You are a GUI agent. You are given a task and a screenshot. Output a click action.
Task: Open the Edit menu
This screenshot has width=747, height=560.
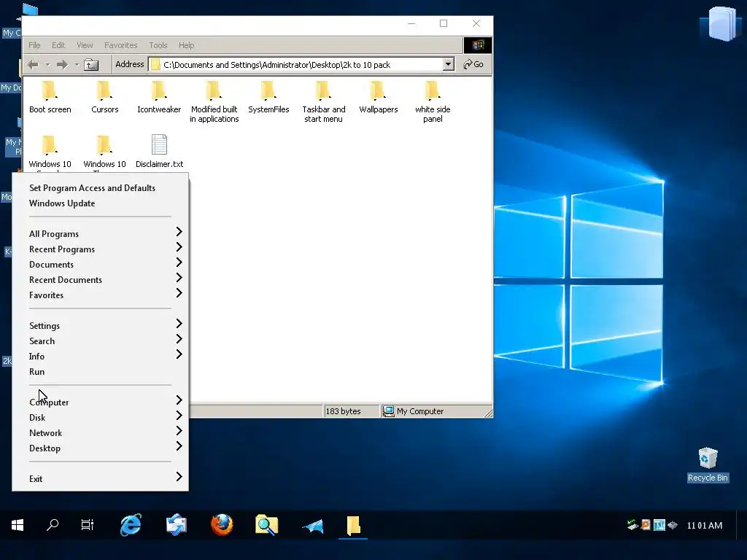(x=58, y=45)
